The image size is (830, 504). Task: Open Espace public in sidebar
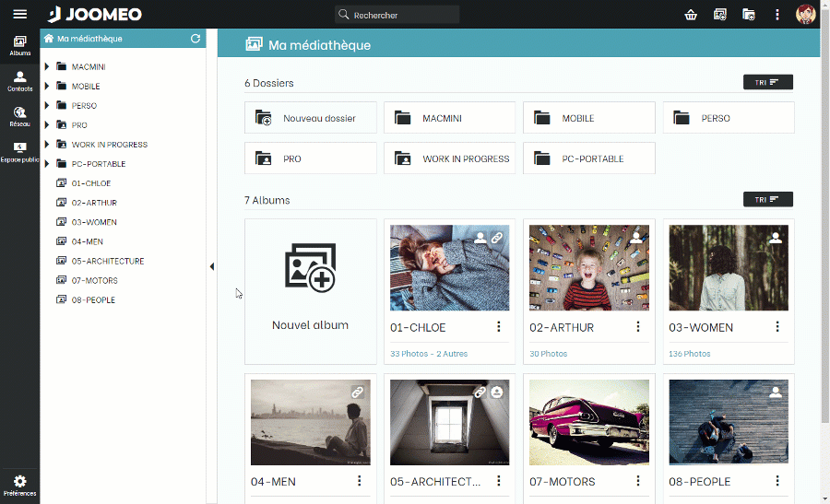(x=19, y=152)
